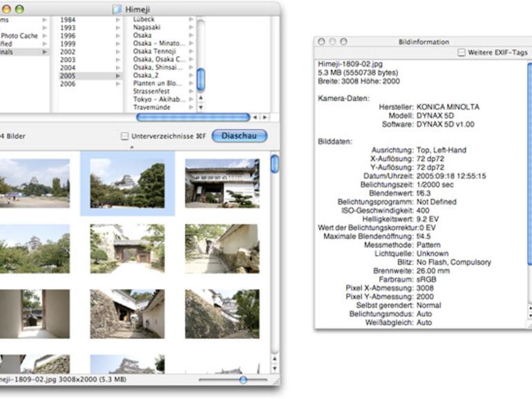Click the thumbnail grid vertical scrollbar

click(275, 164)
